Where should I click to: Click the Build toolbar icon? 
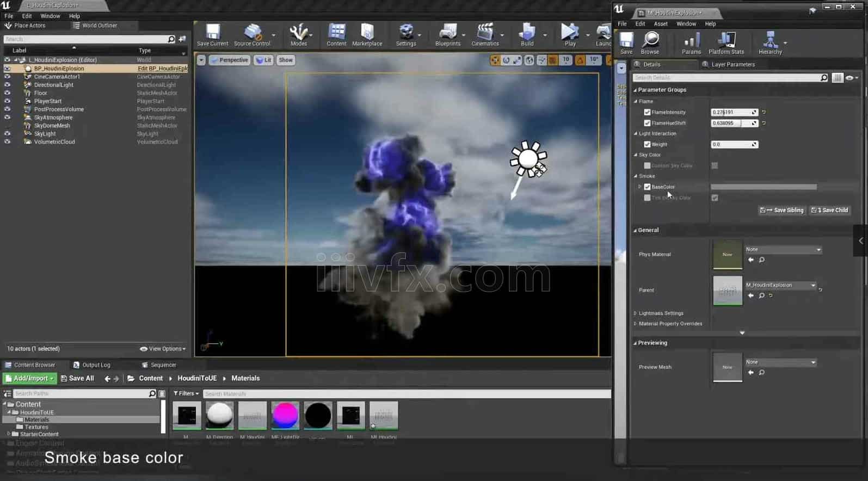pyautogui.click(x=527, y=35)
